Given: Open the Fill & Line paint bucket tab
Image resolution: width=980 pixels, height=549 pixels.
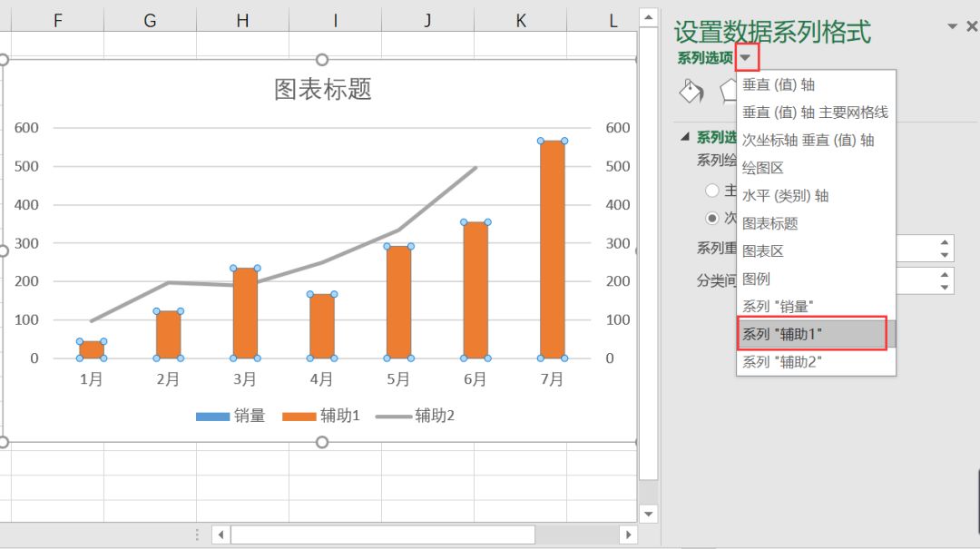Looking at the screenshot, I should 691,91.
